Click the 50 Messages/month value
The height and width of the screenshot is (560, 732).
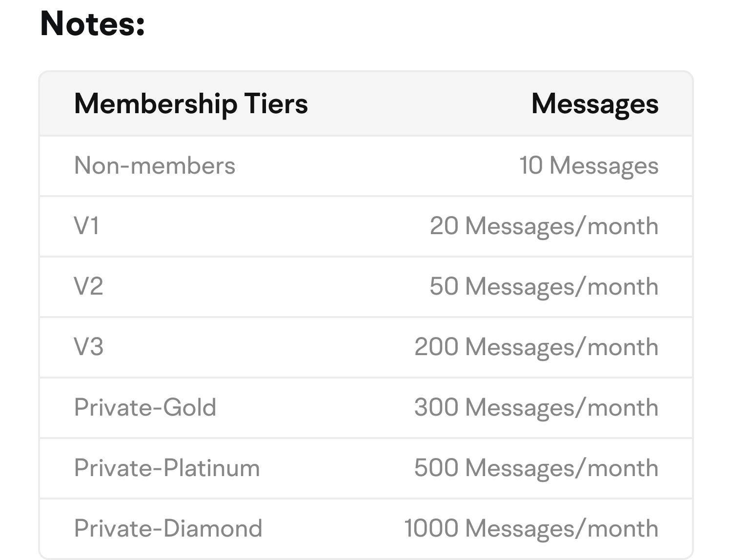pos(544,286)
